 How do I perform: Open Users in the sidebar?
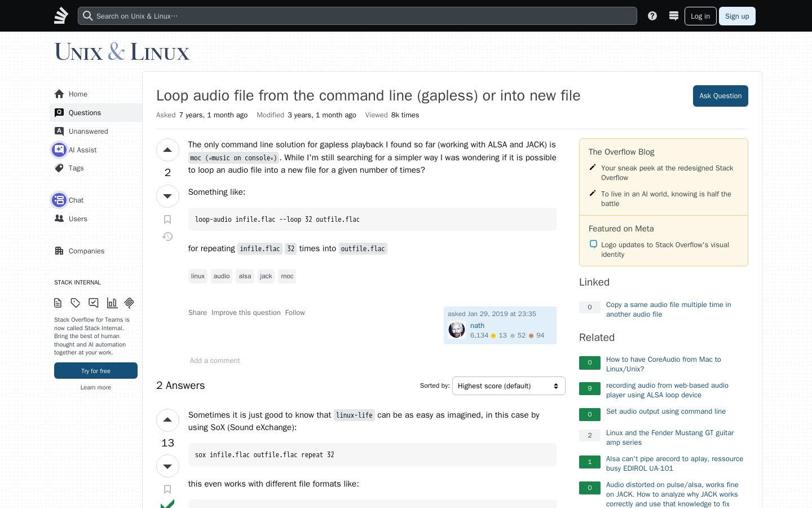click(x=96, y=219)
